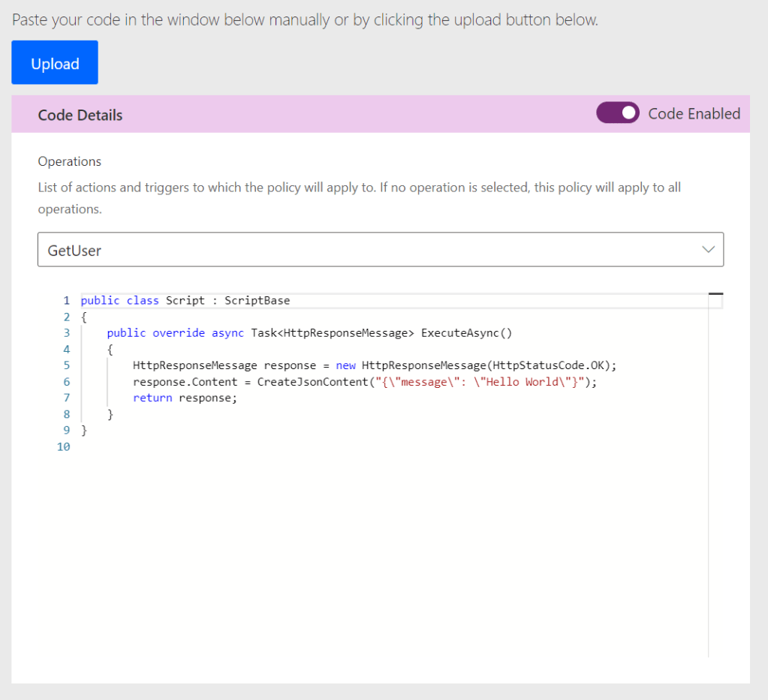Click the Code Enabled label text
The image size is (768, 700).
[x=694, y=114]
